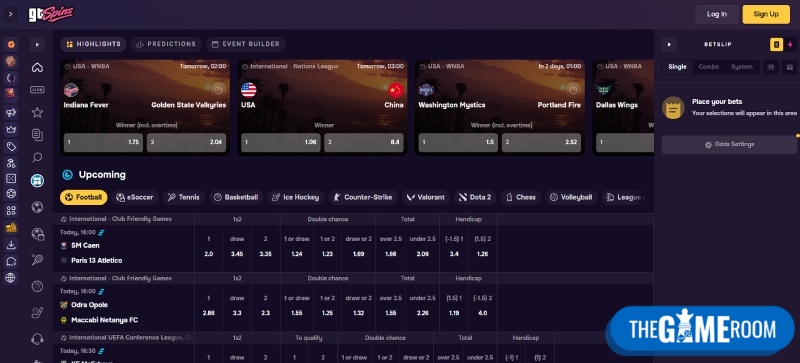Open the cherries slots icon
Screen dimensions: 800x363
11,163
